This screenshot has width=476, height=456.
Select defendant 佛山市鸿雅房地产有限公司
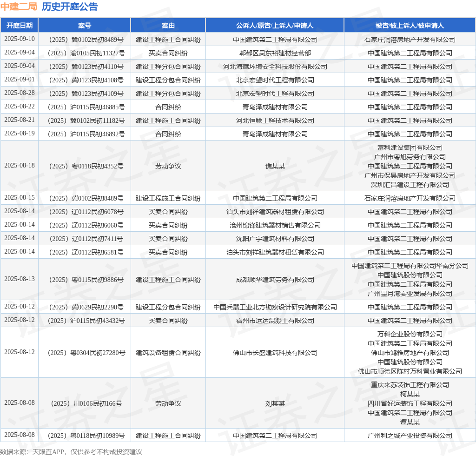[410, 353]
